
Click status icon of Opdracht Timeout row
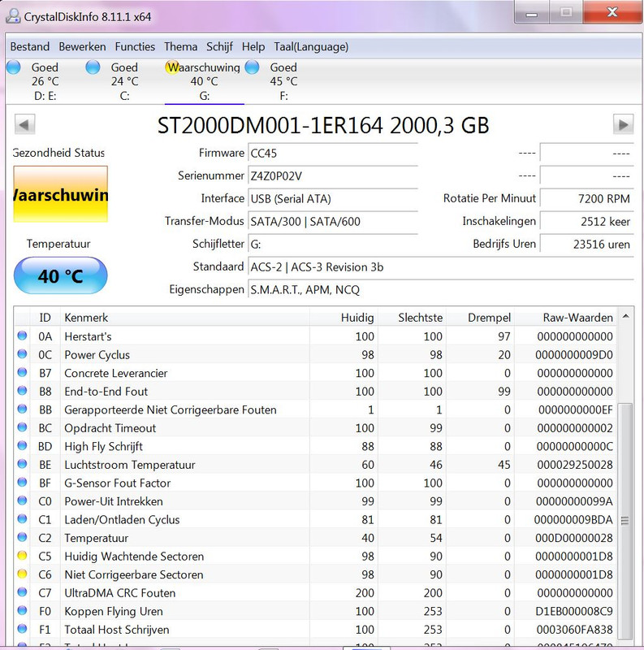pyautogui.click(x=23, y=427)
